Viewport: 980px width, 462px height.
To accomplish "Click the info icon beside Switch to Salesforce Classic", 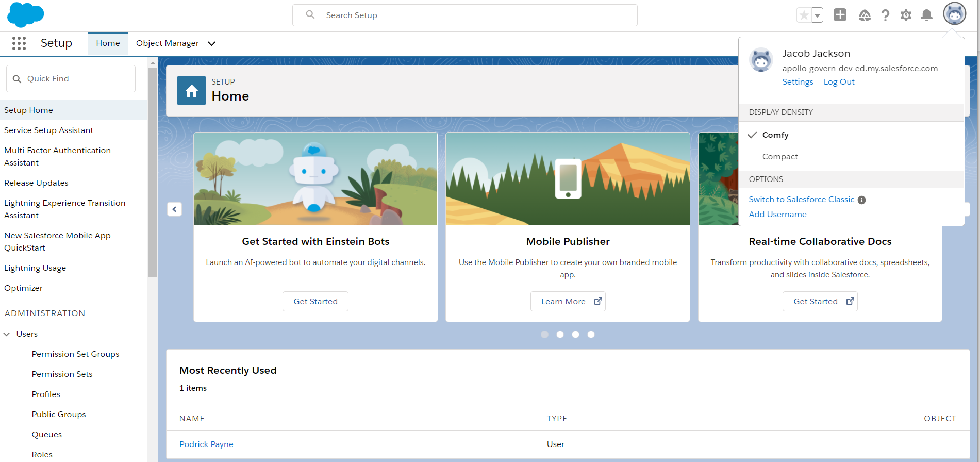I will point(861,200).
